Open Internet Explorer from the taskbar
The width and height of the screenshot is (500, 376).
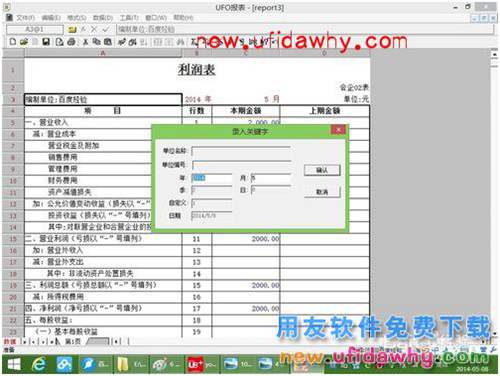point(39,364)
